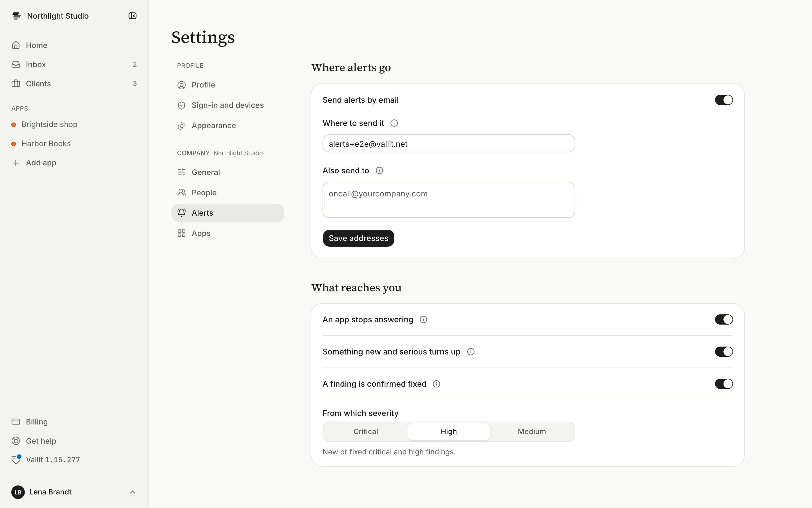The image size is (812, 508).
Task: Click the Inbox count badge 2
Action: [x=134, y=64]
